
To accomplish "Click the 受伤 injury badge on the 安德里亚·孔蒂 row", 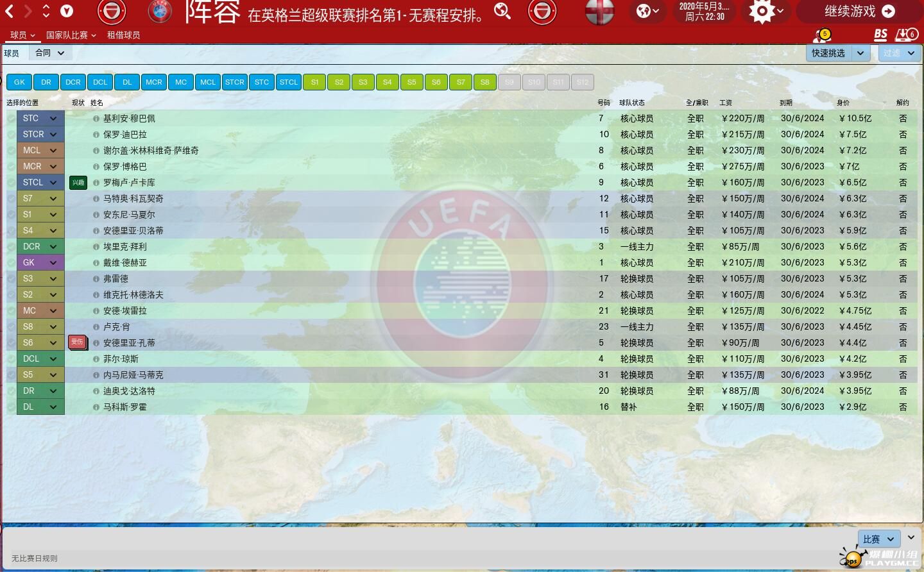I will (x=78, y=342).
